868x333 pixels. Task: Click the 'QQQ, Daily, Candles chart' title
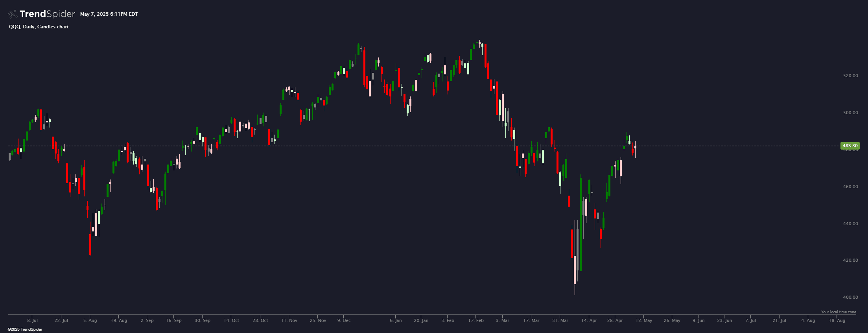[x=39, y=27]
